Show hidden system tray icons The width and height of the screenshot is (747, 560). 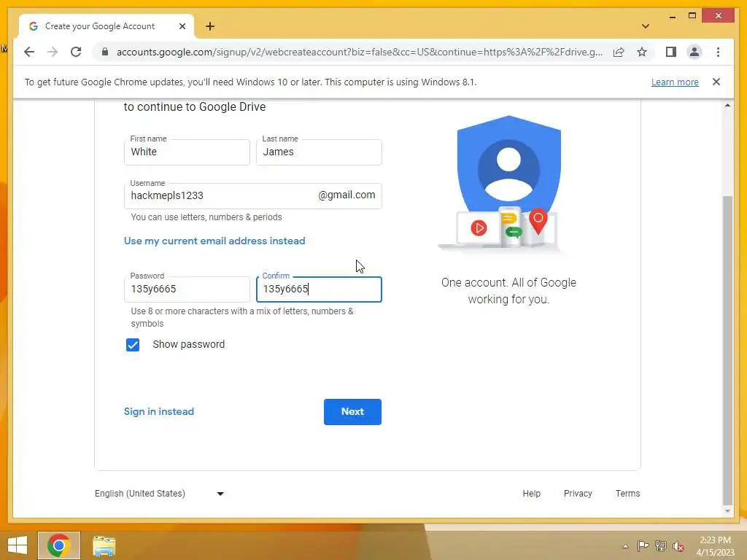(x=625, y=546)
